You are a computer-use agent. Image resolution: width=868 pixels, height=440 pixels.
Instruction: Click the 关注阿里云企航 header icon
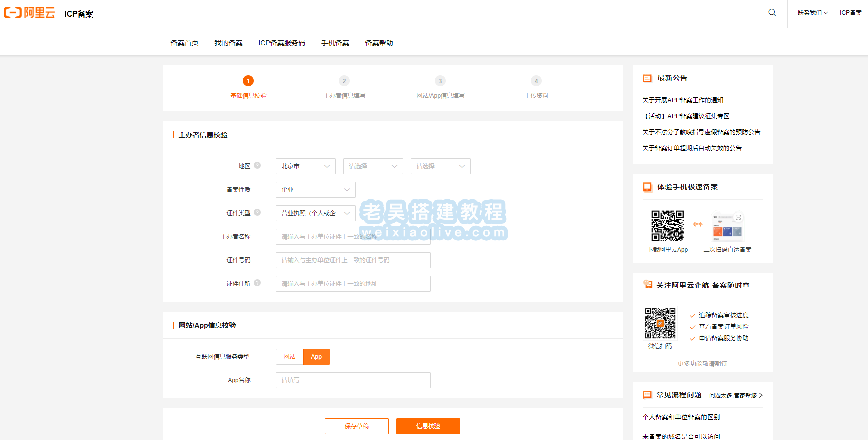coord(648,284)
